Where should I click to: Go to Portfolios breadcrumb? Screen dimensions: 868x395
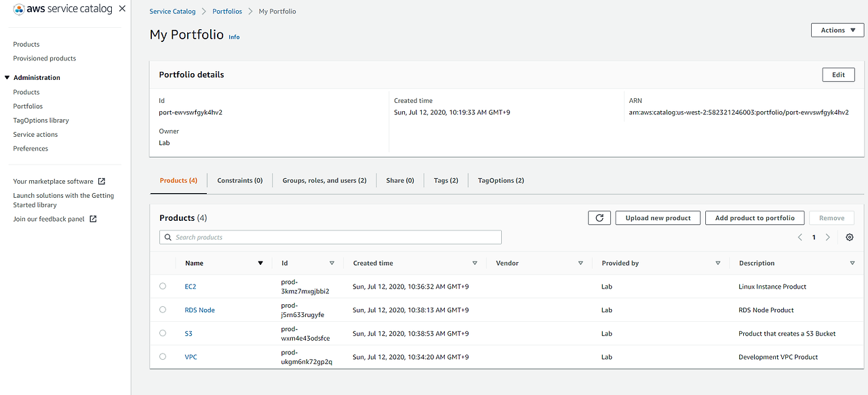point(226,12)
